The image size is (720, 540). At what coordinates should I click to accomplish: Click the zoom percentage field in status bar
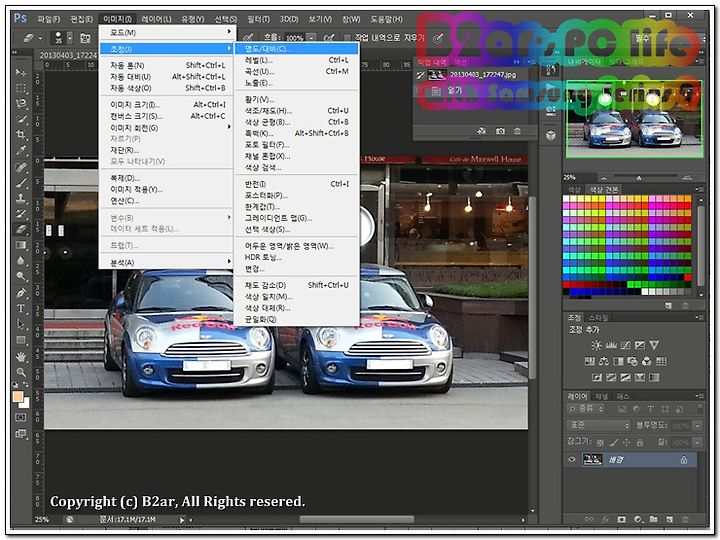(42, 519)
